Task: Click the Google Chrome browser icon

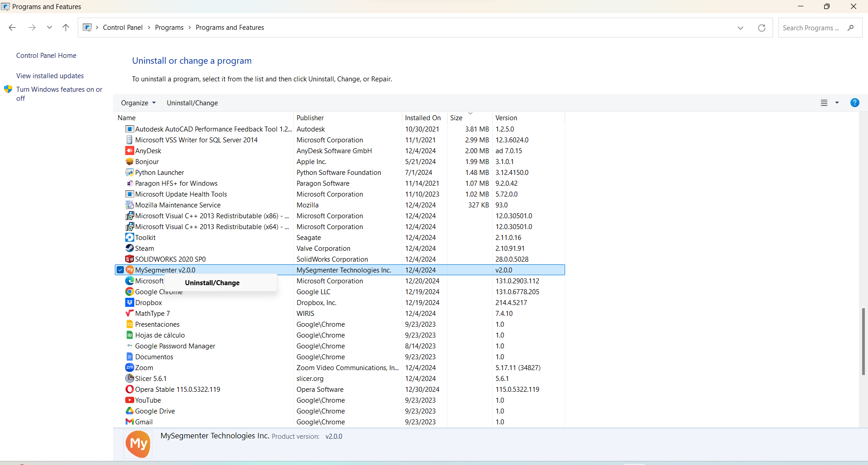Action: 130,291
